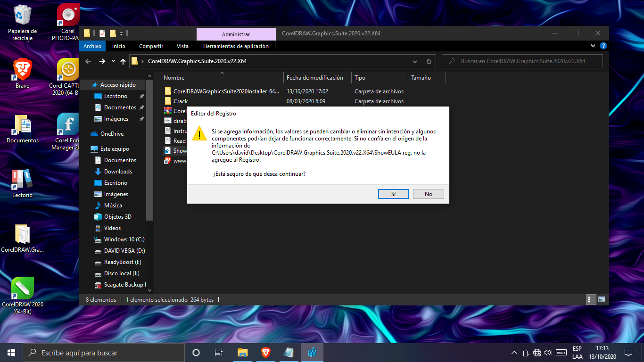Switch to the Compartir ribbon tab

pos(151,46)
